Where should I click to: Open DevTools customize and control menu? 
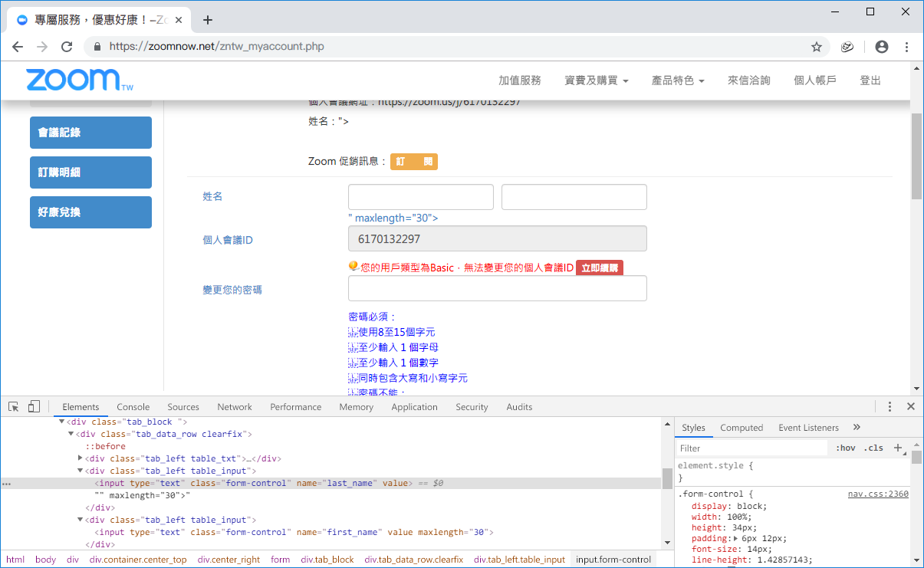click(x=890, y=407)
